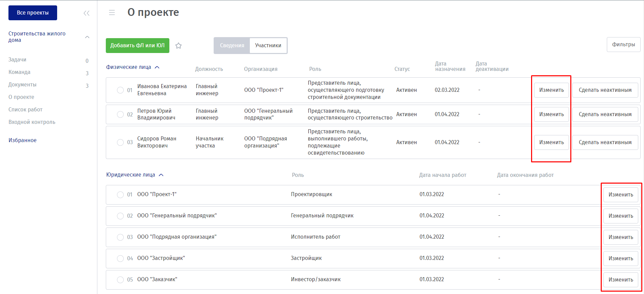This screenshot has height=294, width=644.
Task: Open the Фильтры button
Action: click(x=623, y=45)
